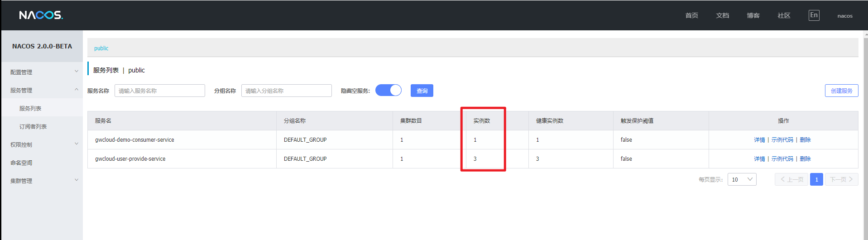
Task: Open 服务列表 in the sidebar
Action: tap(30, 108)
